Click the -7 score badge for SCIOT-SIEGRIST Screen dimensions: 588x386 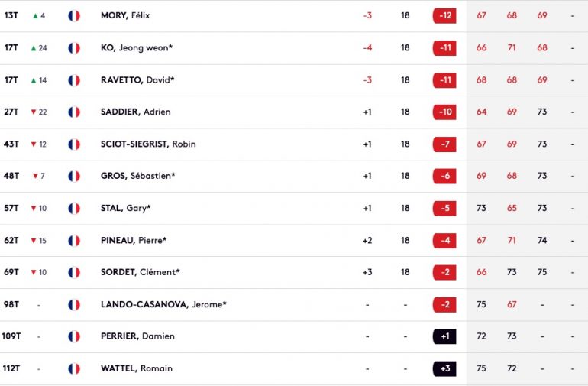coord(444,144)
